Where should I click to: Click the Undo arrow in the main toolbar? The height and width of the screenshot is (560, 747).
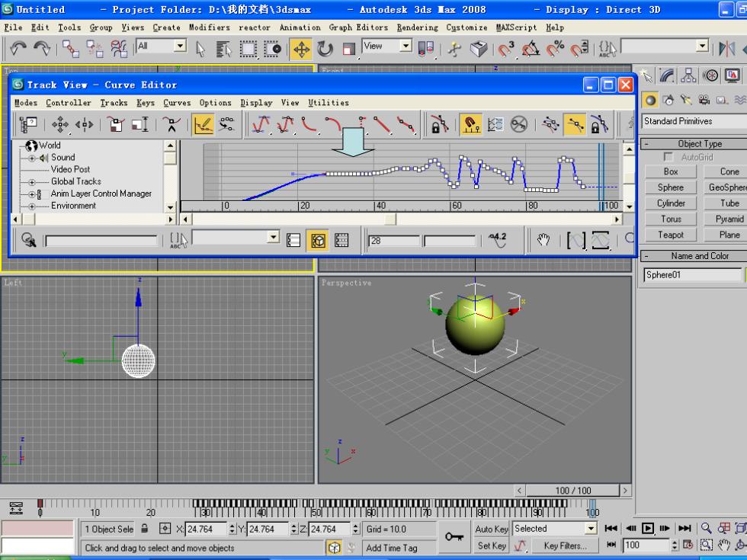tap(18, 49)
